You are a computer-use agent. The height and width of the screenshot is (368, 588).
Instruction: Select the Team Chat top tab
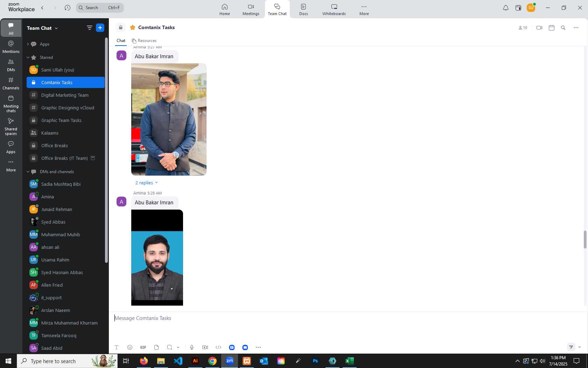277,9
